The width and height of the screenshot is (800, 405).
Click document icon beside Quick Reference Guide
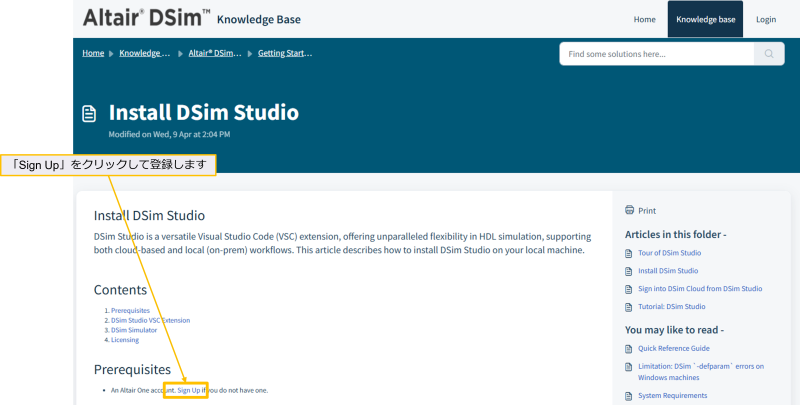coord(629,349)
